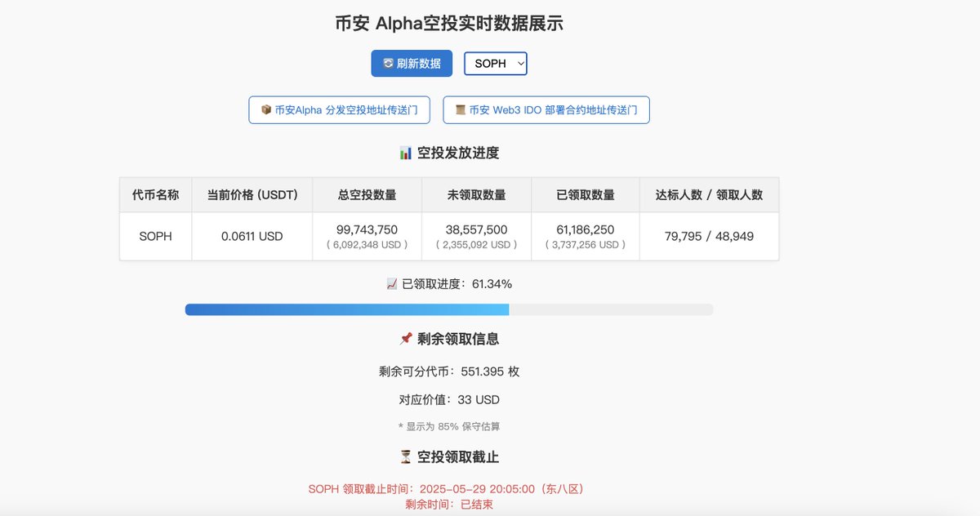The width and height of the screenshot is (980, 516).
Task: Click the bar chart icon beside 空投发放进度
Action: [x=405, y=153]
